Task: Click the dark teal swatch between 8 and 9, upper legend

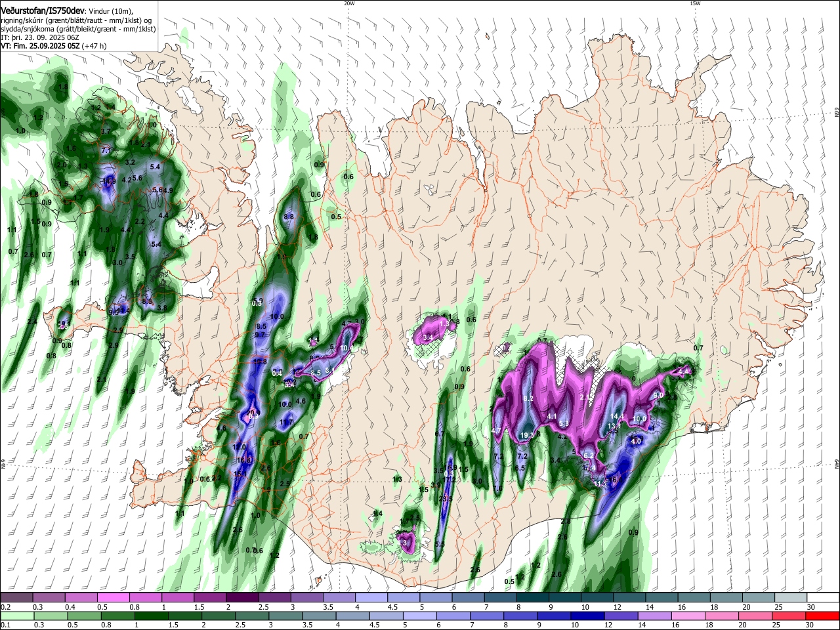Action: click(532, 598)
